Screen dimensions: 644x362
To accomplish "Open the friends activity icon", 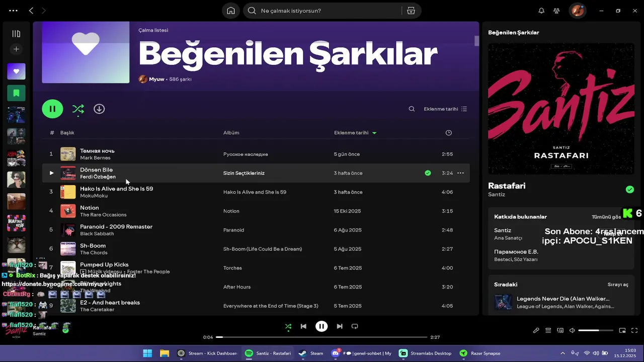I will (556, 11).
